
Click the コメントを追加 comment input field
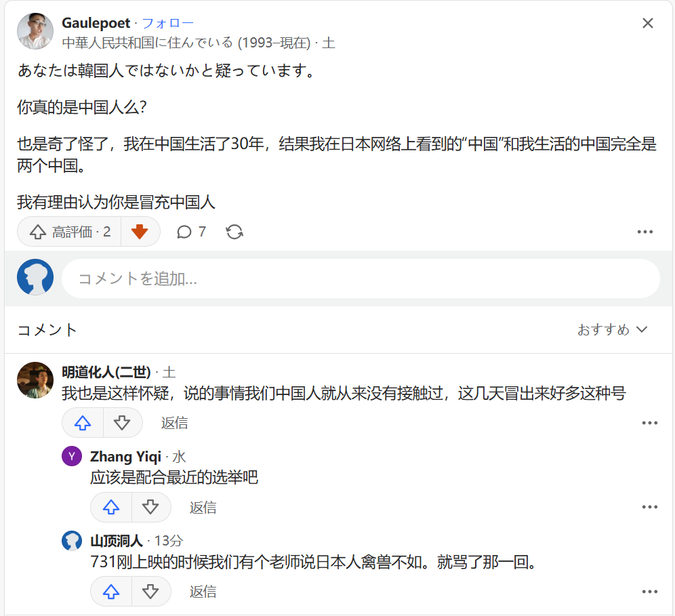tap(361, 279)
